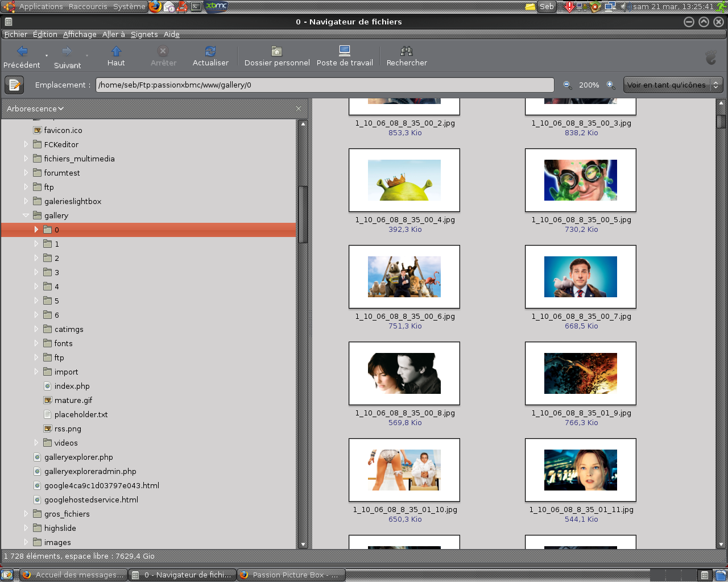Open Poste de travail computer icon
Screen dimensions: 728x582
pyautogui.click(x=345, y=52)
